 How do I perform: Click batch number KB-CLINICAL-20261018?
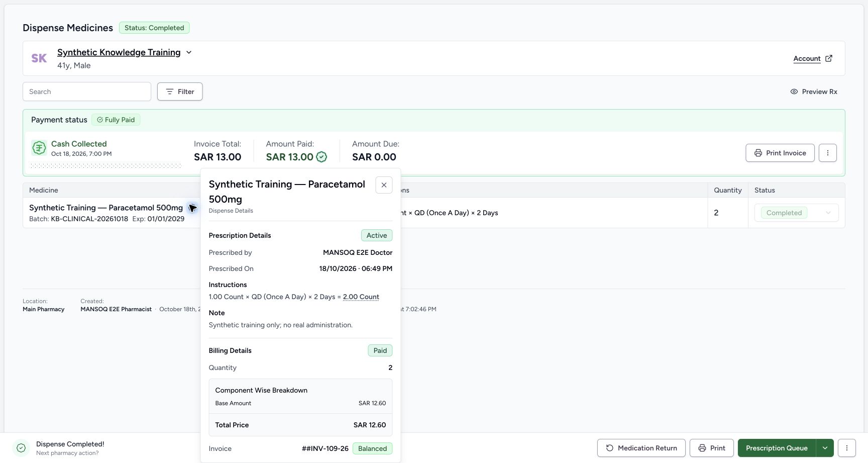click(x=89, y=219)
